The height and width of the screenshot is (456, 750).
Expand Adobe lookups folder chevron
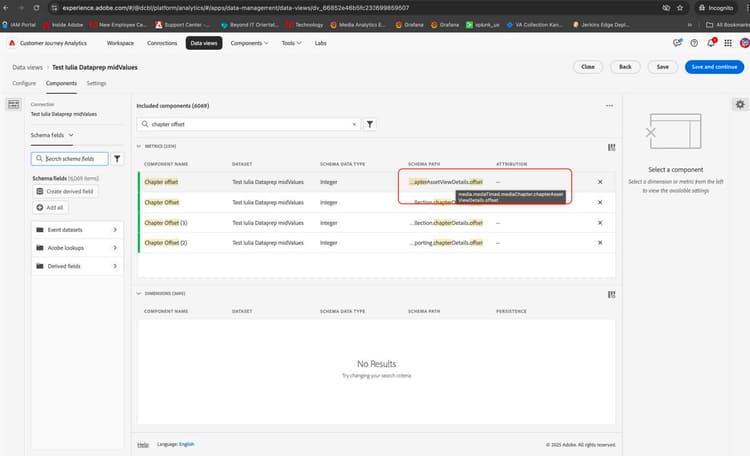(115, 248)
